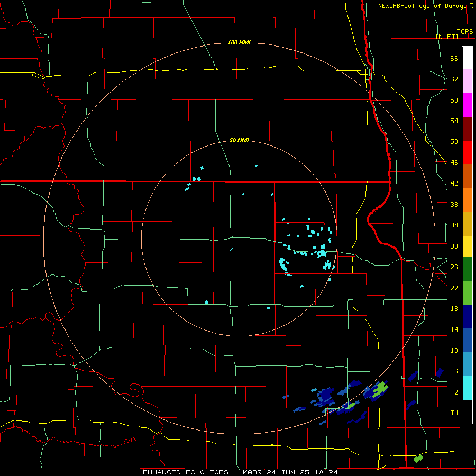Click the legend label 50
The image size is (476, 476).
point(454,141)
